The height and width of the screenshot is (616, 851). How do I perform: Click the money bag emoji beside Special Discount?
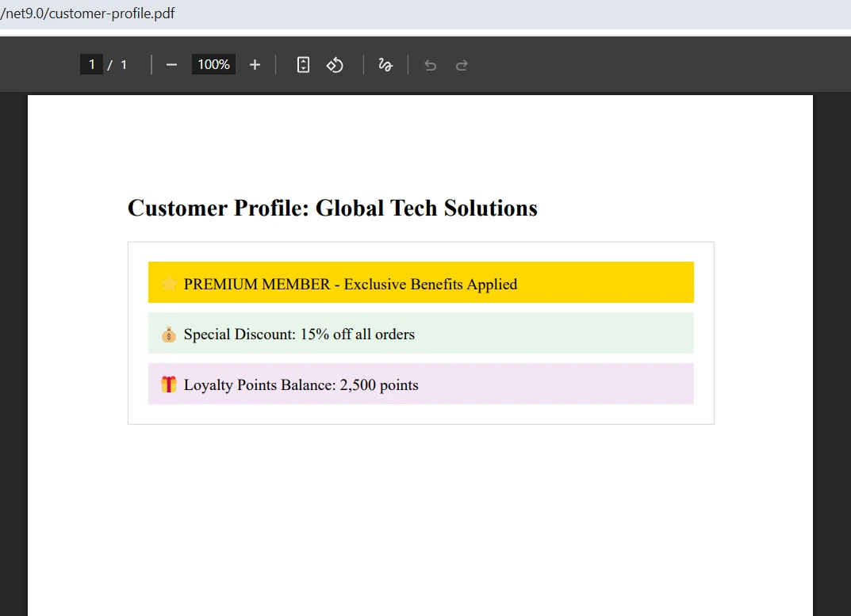pos(168,334)
